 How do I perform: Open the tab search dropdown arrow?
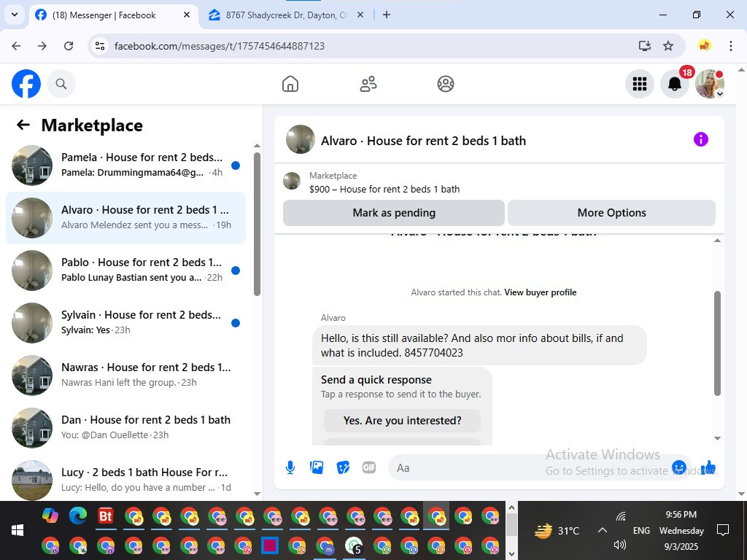[15, 15]
